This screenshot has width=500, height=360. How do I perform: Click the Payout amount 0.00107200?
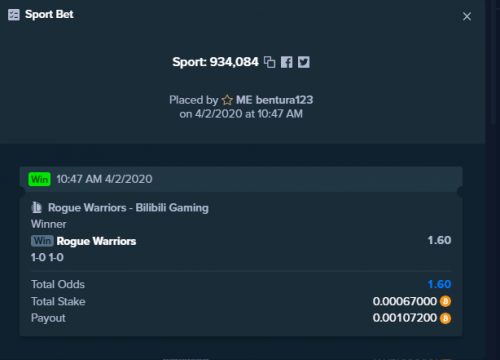(405, 318)
